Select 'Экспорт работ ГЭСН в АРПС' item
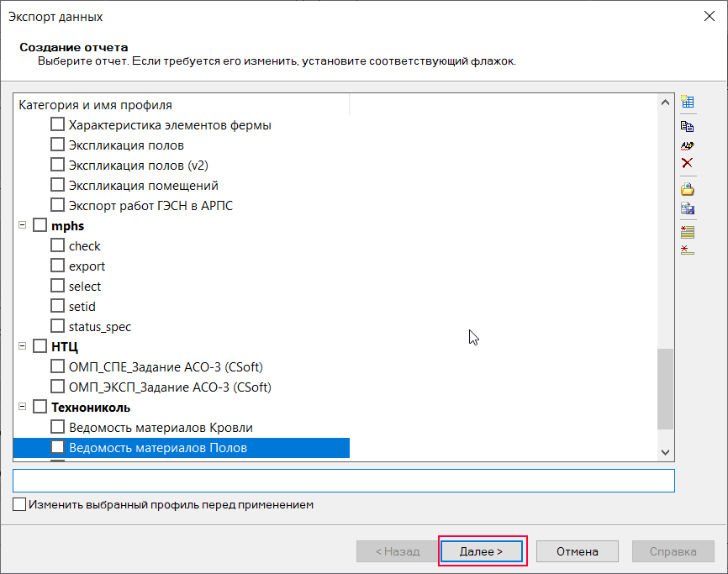 150,206
